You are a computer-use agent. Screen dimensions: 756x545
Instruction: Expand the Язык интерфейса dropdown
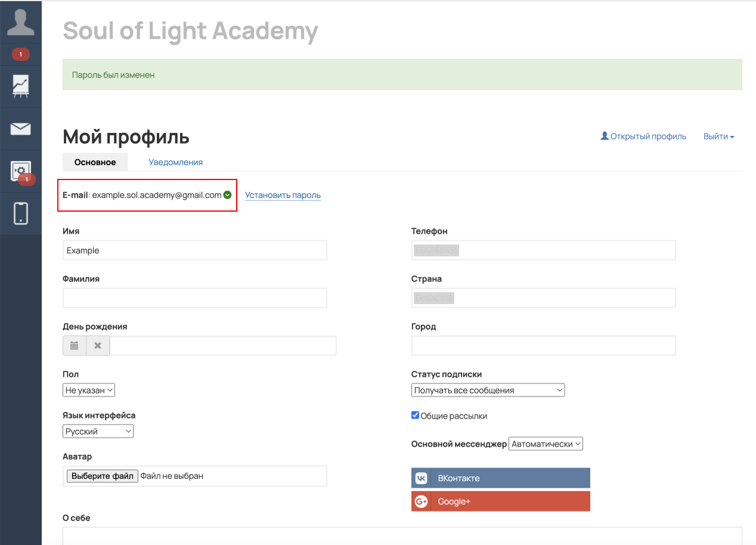point(98,431)
